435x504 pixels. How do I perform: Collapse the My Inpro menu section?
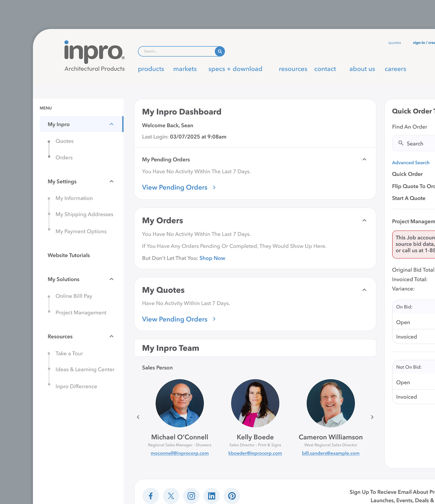111,124
